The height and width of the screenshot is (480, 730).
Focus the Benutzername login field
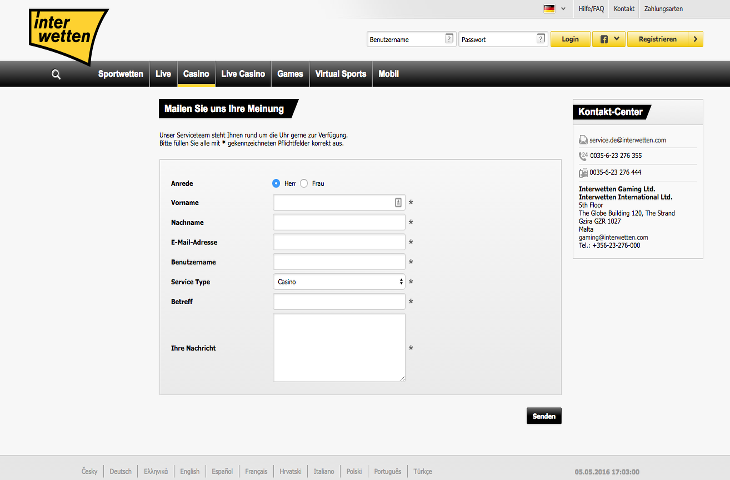coord(411,39)
